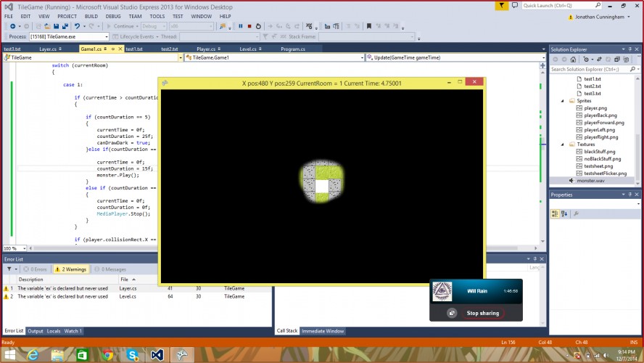Toggle 0 Messages filter in Error List
The height and width of the screenshot is (363, 644).
(x=110, y=269)
